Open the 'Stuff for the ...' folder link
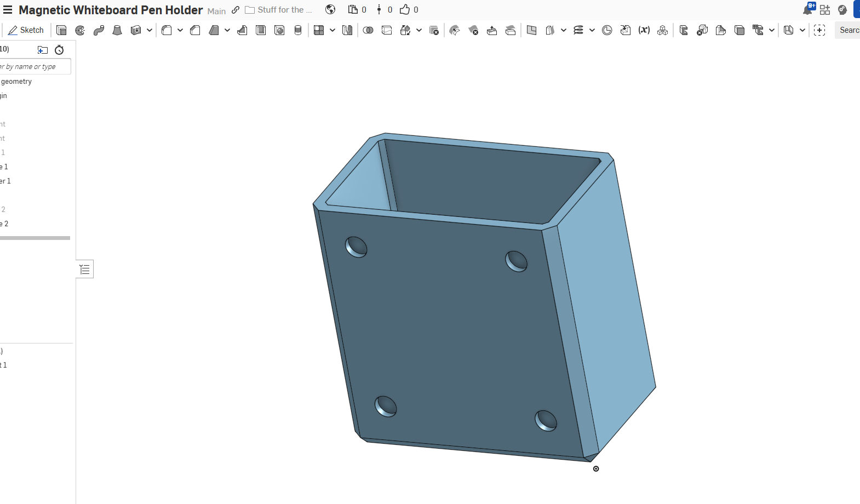The height and width of the screenshot is (504, 860). point(279,10)
